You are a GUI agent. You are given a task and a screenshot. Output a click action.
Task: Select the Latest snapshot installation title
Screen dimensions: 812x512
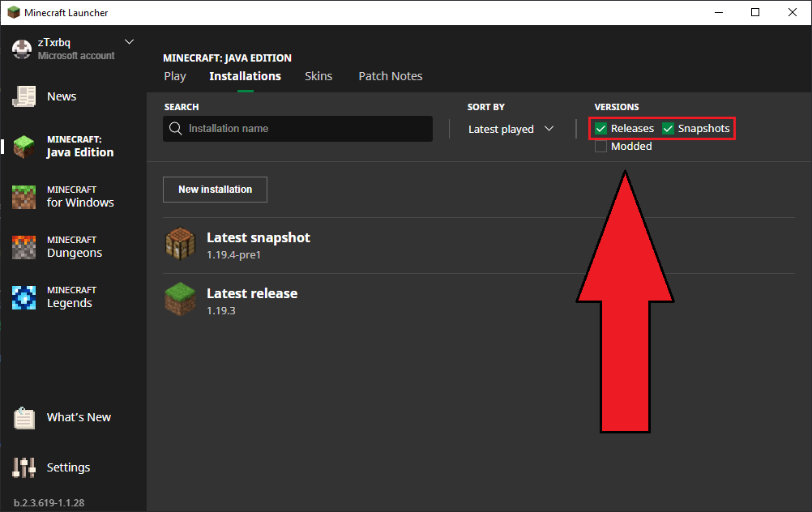tap(259, 237)
